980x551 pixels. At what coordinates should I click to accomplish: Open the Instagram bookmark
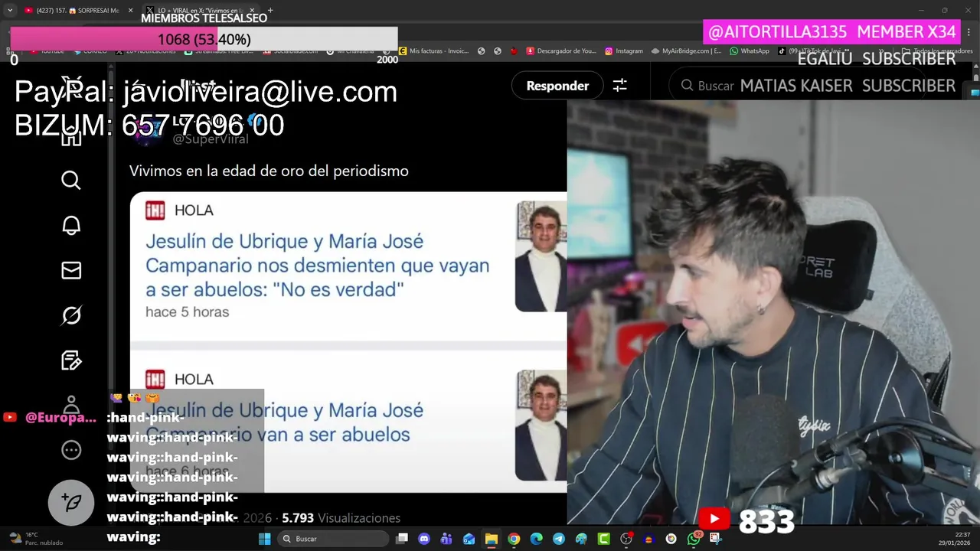(624, 51)
